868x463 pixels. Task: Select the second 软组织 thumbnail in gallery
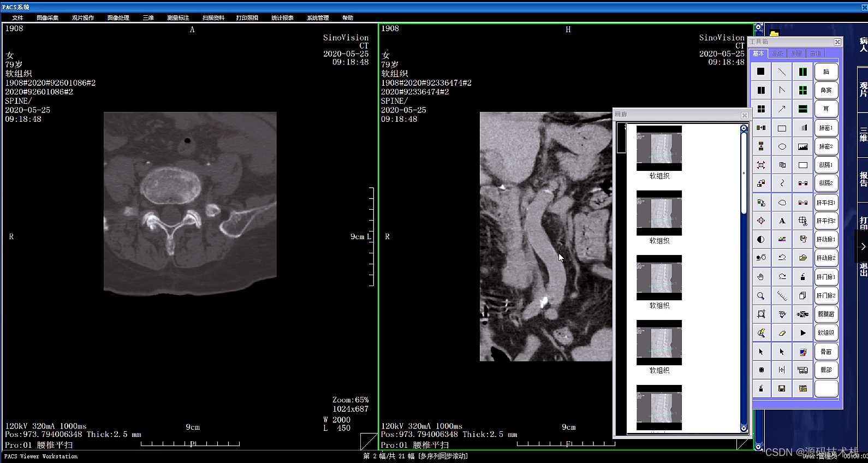(x=659, y=213)
